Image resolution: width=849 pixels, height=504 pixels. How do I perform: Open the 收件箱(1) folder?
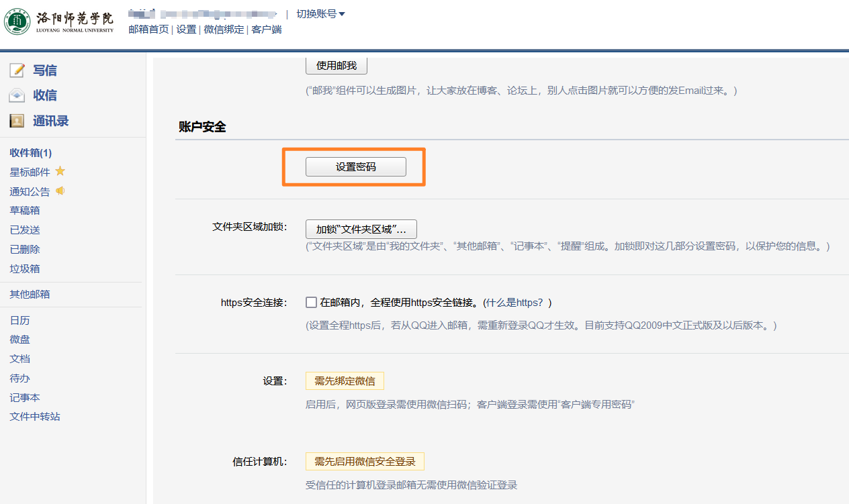[x=30, y=153]
